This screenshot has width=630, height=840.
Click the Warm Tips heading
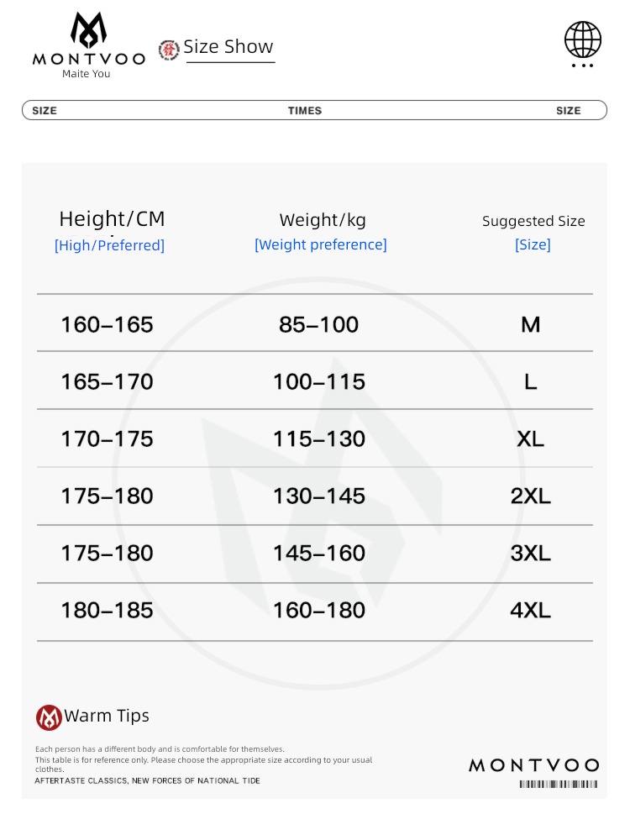tap(107, 716)
